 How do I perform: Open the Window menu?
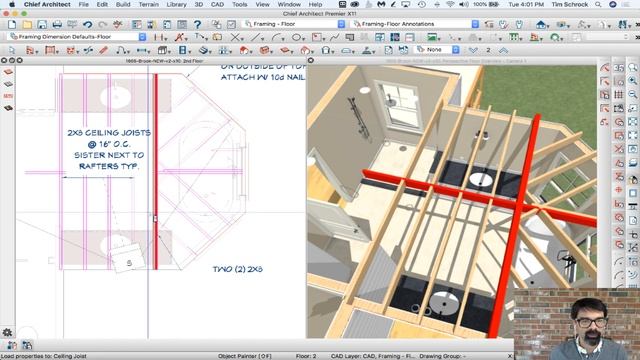point(289,4)
